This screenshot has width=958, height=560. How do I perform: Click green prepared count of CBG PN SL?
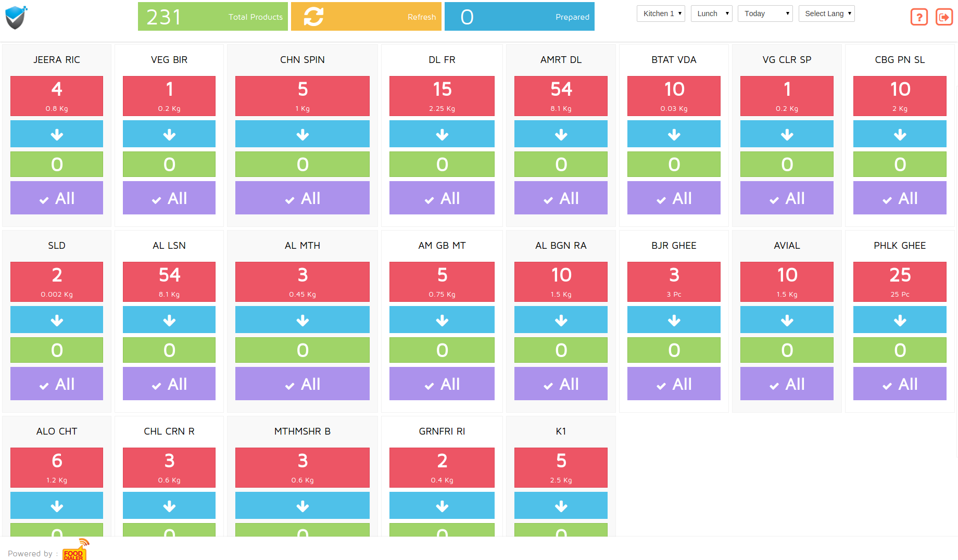900,164
